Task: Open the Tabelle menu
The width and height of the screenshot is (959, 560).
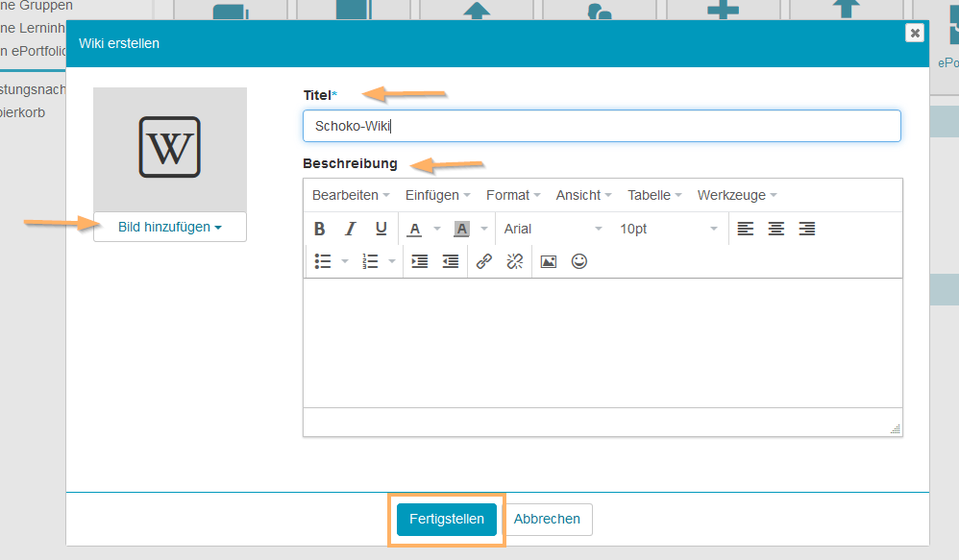Action: (x=654, y=195)
